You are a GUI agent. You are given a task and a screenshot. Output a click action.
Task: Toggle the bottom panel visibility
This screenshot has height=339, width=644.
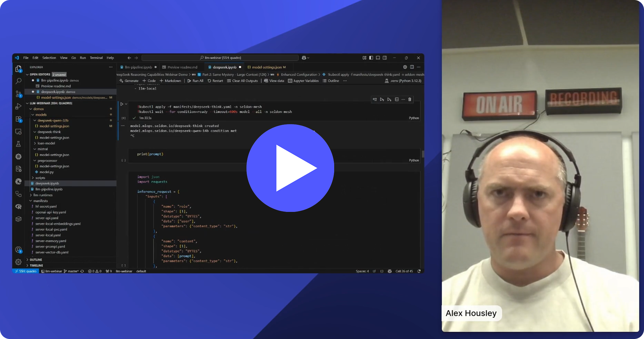(x=378, y=58)
